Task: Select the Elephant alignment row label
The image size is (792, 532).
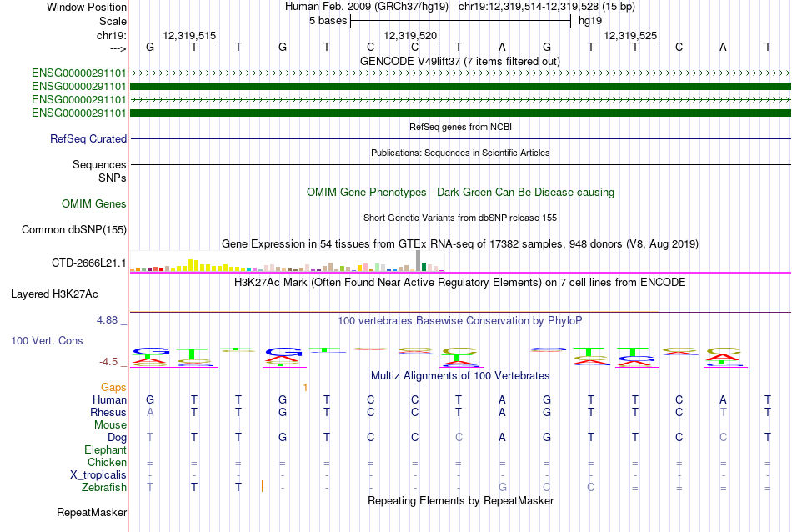Action: [x=105, y=449]
